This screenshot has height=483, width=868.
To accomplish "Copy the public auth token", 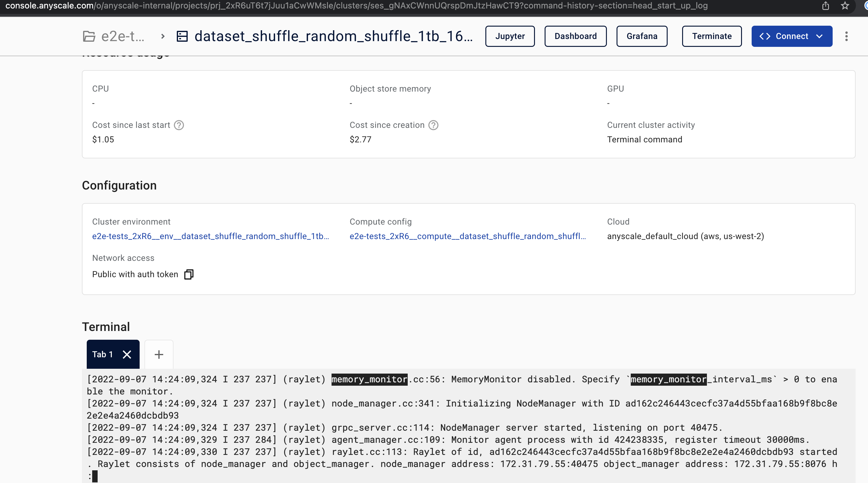I will point(188,274).
